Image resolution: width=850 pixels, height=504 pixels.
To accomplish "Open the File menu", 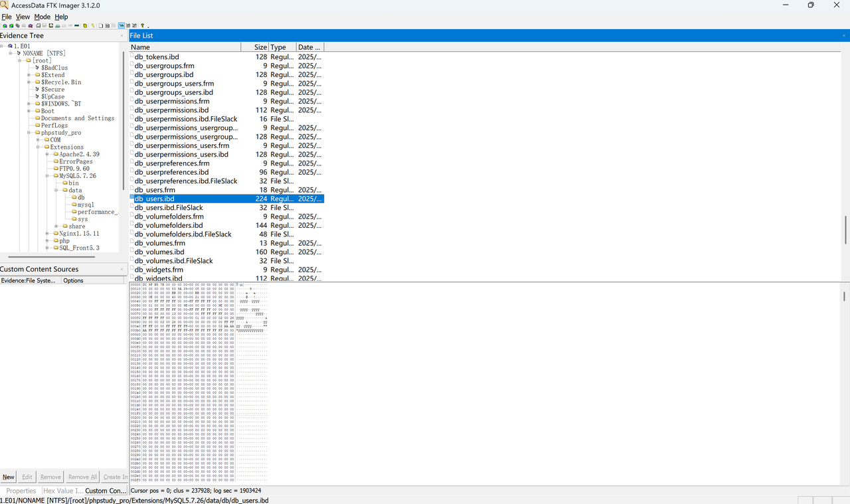I will click(7, 17).
